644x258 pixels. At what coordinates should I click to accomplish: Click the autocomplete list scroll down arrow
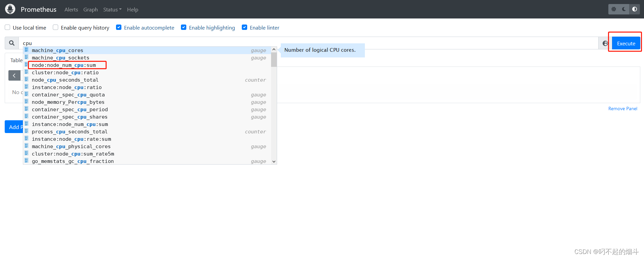point(274,162)
